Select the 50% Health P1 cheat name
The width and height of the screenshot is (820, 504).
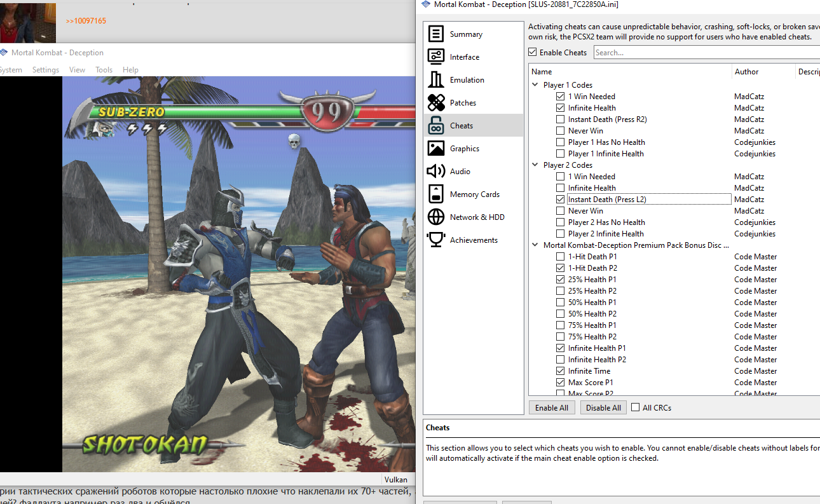592,303
